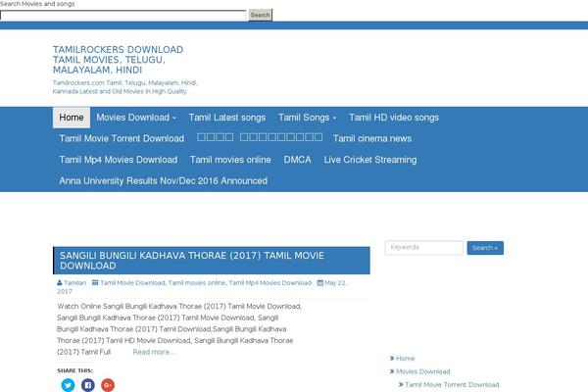Click chevron icon beside sidebar Tamil Movie Torrent Download

(x=401, y=384)
